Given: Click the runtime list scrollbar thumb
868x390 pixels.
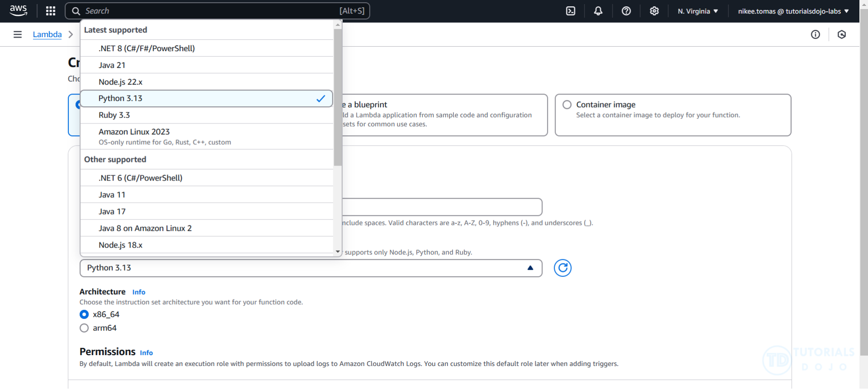Looking at the screenshot, I should point(338,97).
